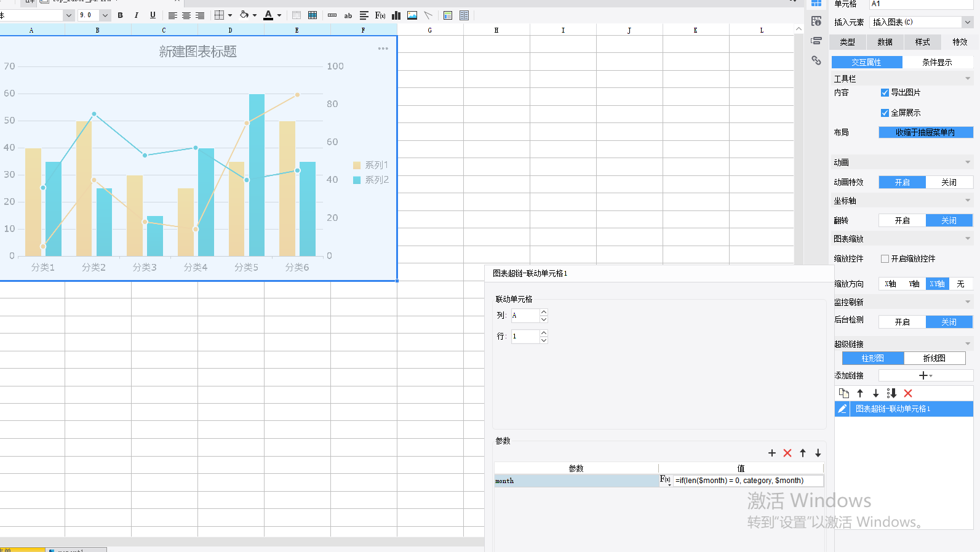Click the insert chart toolbar icon
This screenshot has width=980, height=552.
(396, 15)
